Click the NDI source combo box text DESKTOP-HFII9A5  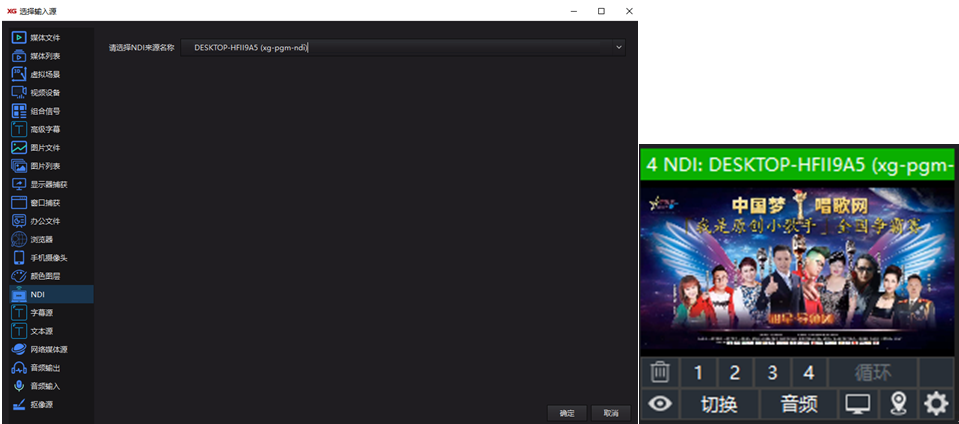(251, 47)
